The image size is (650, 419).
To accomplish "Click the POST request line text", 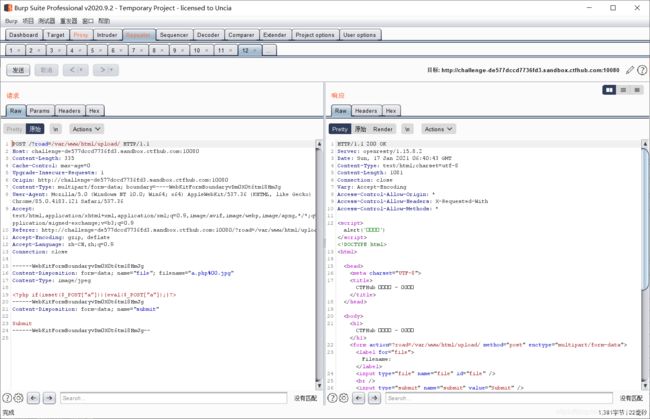I will (80, 144).
